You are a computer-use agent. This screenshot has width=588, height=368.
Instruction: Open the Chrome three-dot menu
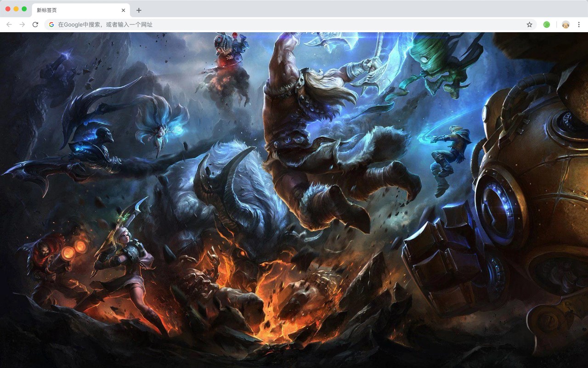[x=579, y=24]
